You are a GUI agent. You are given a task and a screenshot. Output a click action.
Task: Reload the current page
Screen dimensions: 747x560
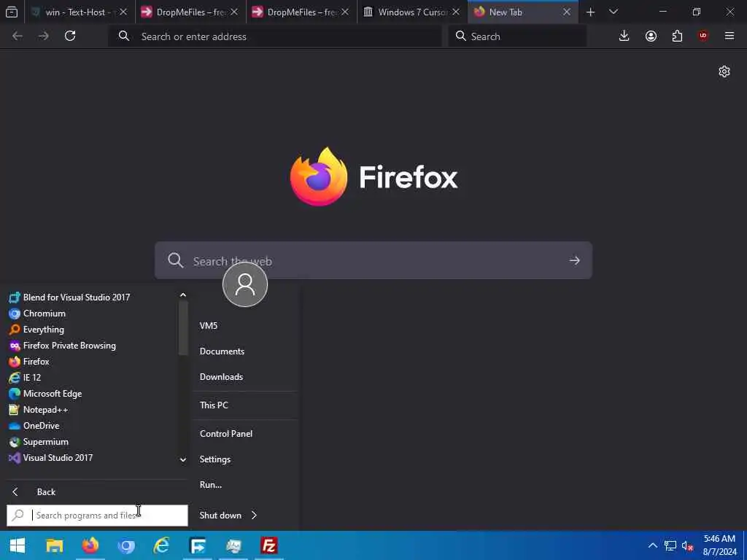(x=70, y=36)
